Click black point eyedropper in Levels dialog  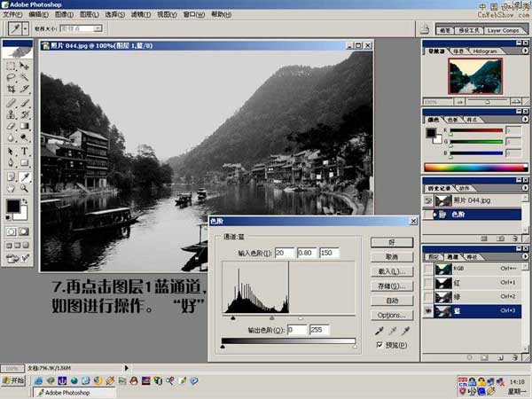tap(379, 330)
